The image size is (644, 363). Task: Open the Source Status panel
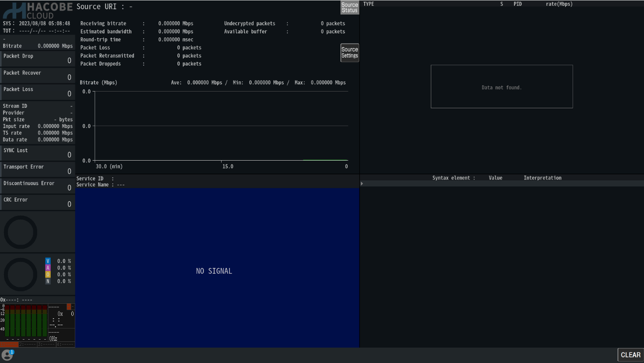coord(350,7)
